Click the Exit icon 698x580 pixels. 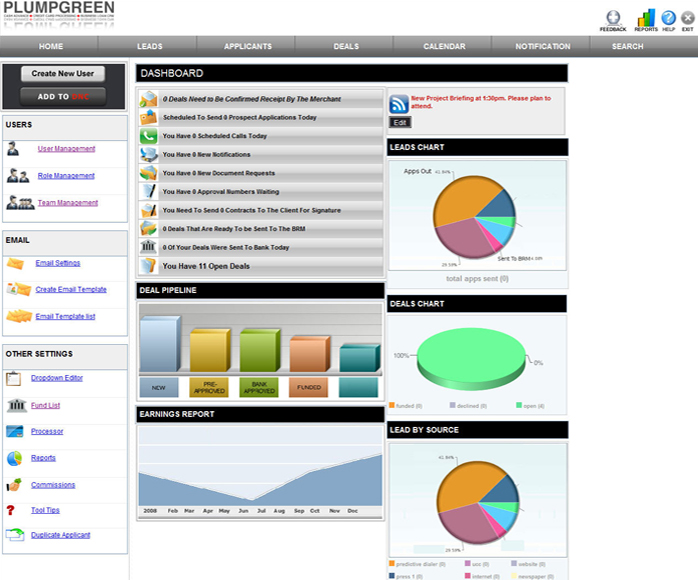pos(687,18)
